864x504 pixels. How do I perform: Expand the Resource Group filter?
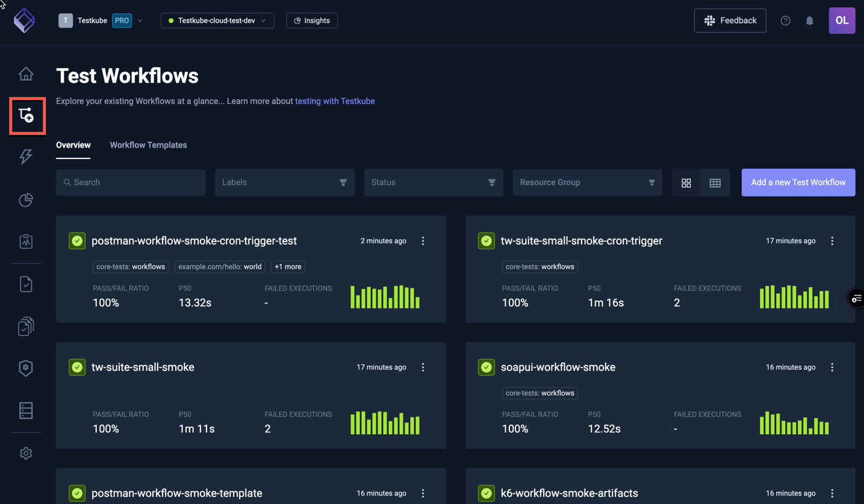pyautogui.click(x=586, y=182)
